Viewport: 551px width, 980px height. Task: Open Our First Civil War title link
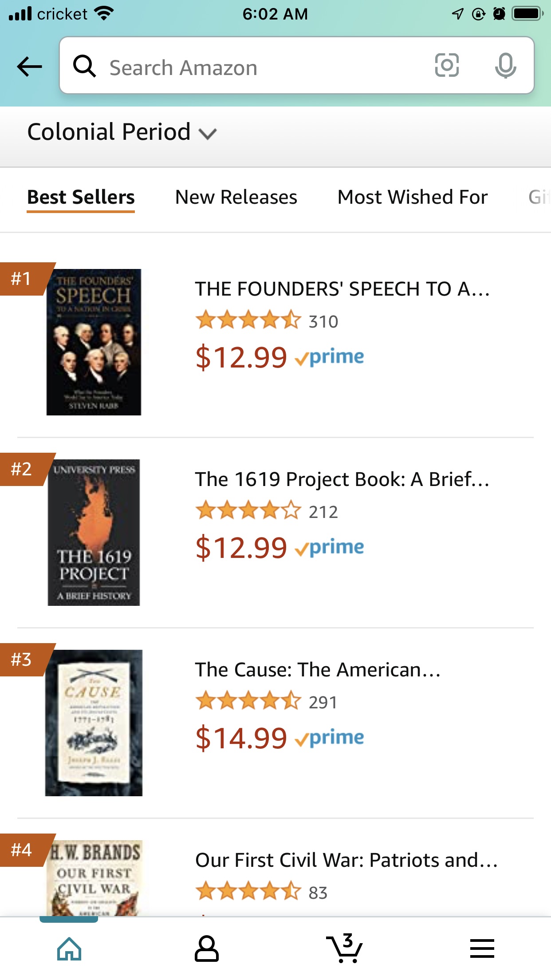coord(346,860)
